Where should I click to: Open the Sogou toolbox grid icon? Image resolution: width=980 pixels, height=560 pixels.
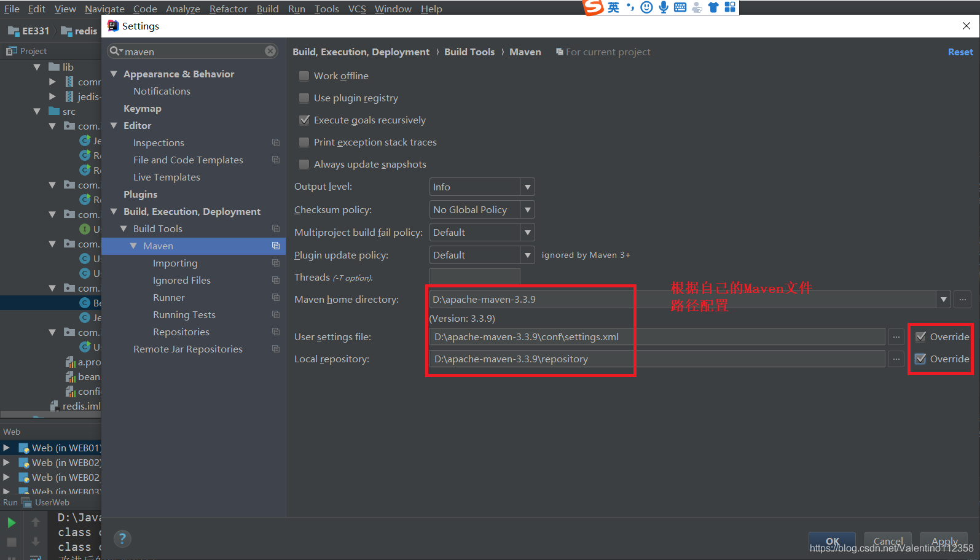pyautogui.click(x=730, y=7)
